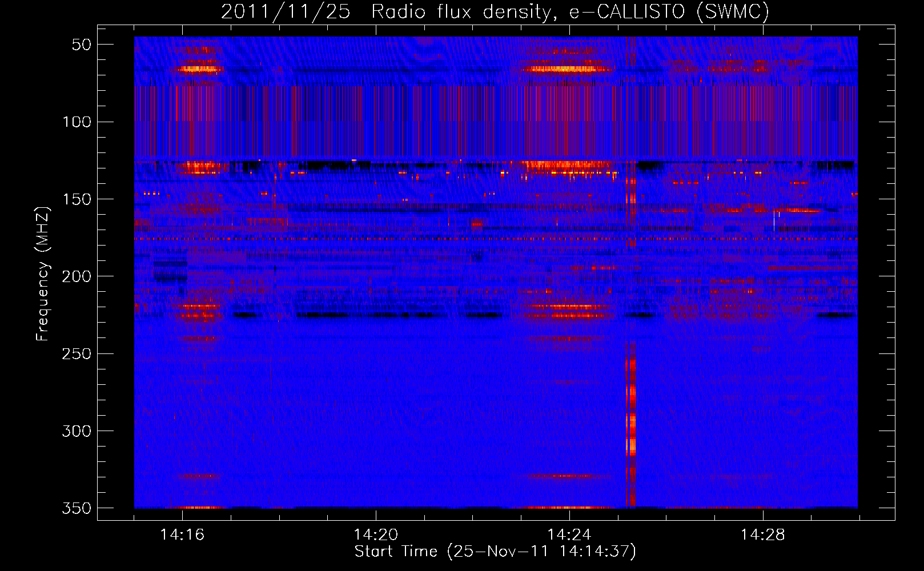
Task: Click the plot title 'Radio flux density, e-CALLISTO (SWMC)'
Action: 570,11
